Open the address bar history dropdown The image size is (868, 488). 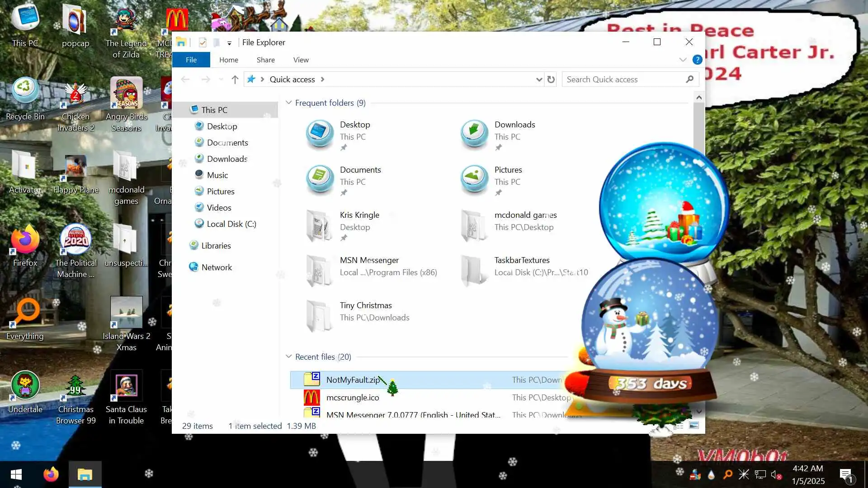(538, 80)
